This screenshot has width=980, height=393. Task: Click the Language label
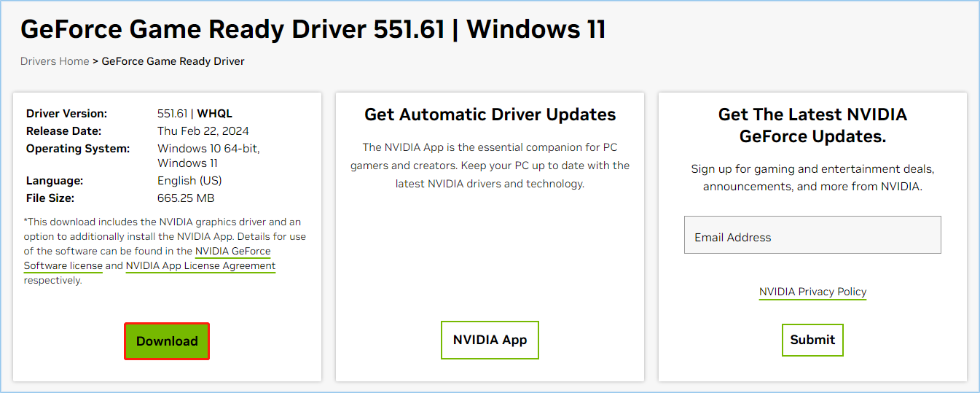click(55, 181)
